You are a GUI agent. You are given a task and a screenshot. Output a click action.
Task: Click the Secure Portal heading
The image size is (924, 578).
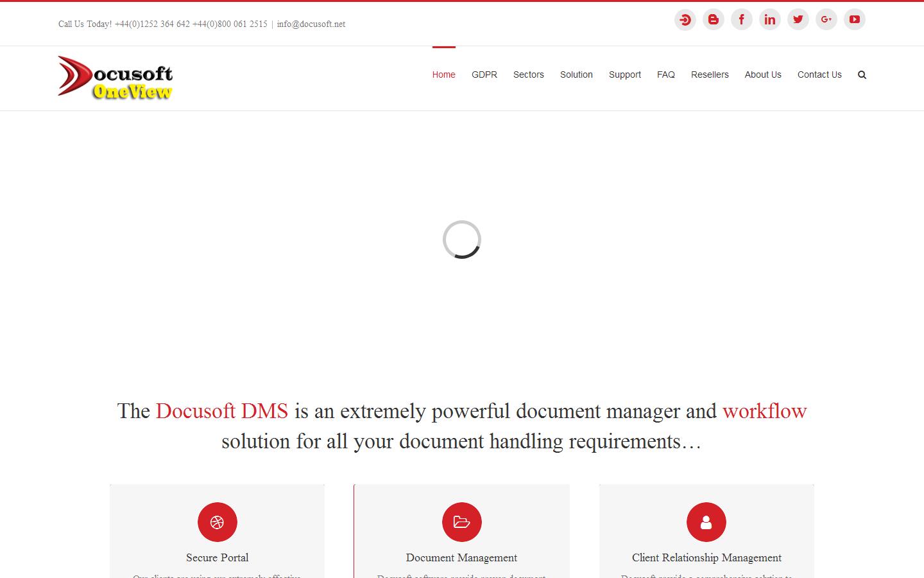pyautogui.click(x=218, y=557)
